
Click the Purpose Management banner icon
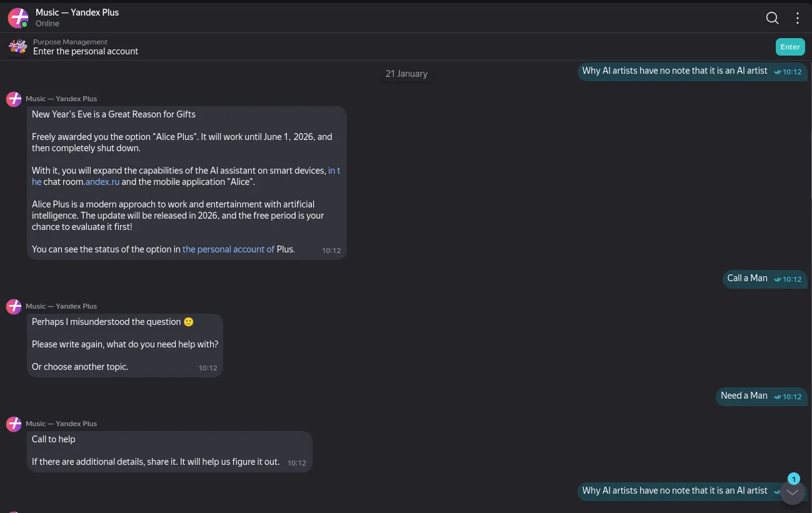18,47
